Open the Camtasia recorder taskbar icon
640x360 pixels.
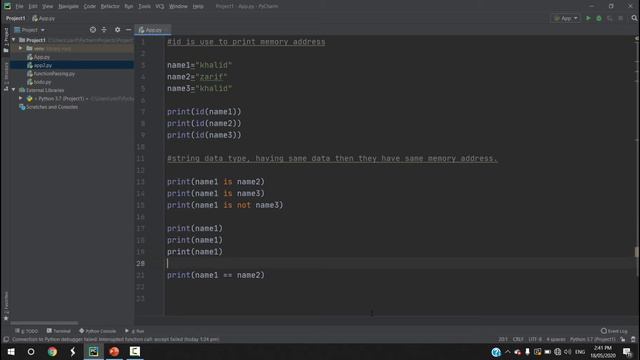[x=135, y=351]
